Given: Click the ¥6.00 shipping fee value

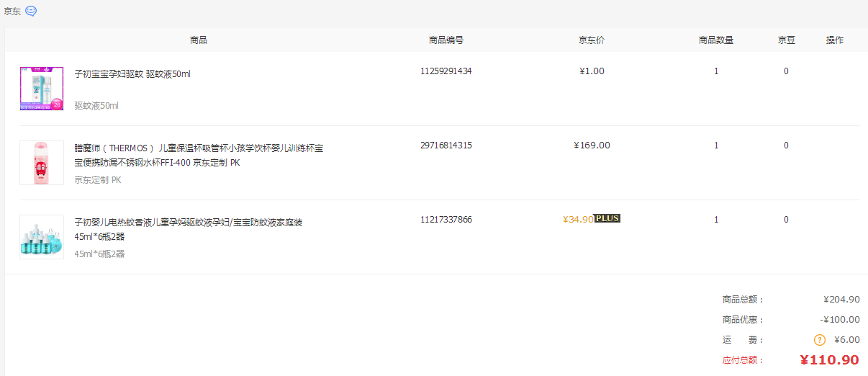Looking at the screenshot, I should tap(847, 340).
